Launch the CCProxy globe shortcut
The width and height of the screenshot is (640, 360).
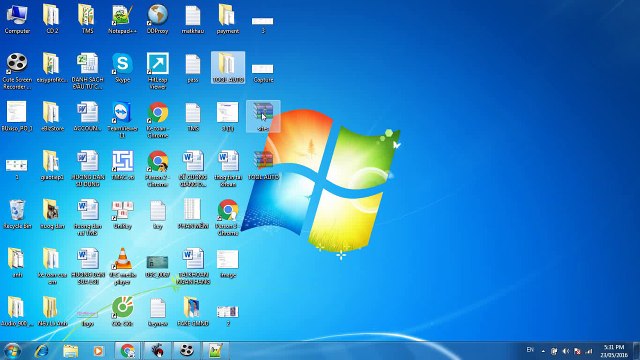(x=158, y=19)
